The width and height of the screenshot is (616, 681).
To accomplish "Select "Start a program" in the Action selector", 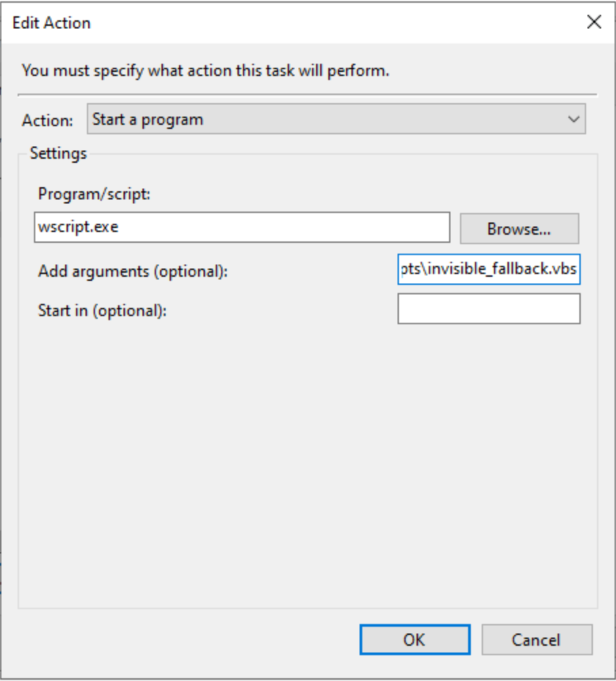I will coord(271,118).
